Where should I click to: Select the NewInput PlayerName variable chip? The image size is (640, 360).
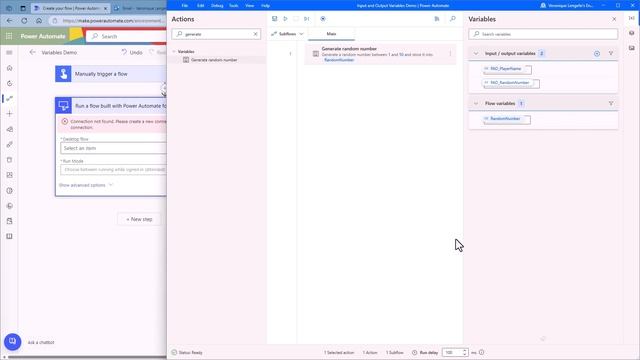507,69
